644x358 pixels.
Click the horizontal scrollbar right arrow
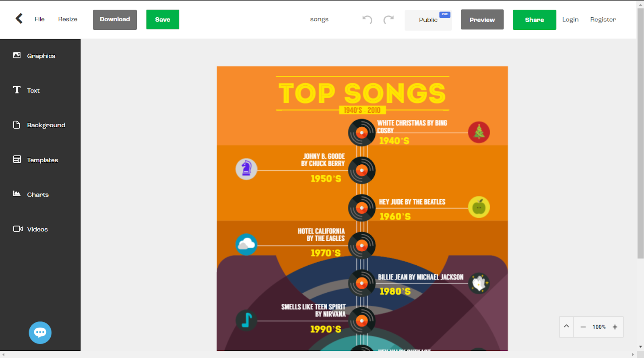tap(633, 354)
